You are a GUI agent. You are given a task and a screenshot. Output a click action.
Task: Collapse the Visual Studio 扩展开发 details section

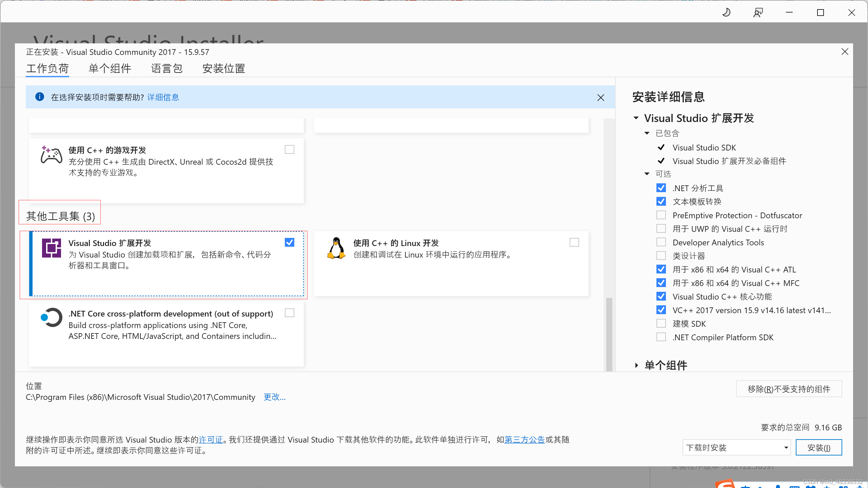tap(636, 118)
